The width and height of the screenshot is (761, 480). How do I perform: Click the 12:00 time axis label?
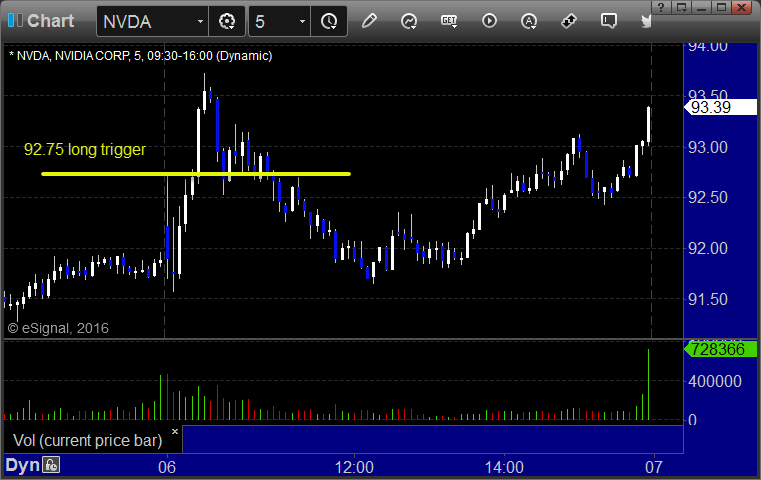pos(354,467)
